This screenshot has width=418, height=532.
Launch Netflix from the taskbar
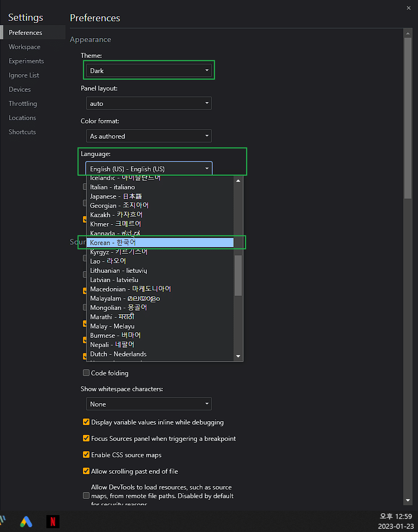tap(52, 522)
